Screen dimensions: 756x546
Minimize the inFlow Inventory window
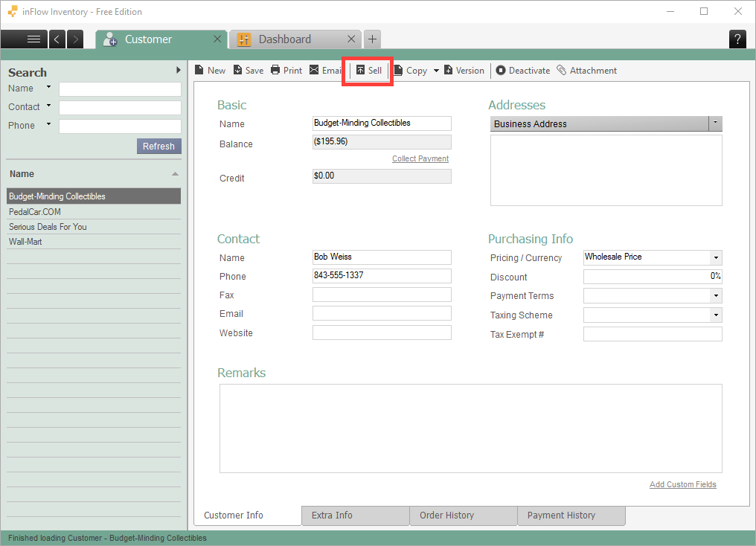[x=670, y=12]
